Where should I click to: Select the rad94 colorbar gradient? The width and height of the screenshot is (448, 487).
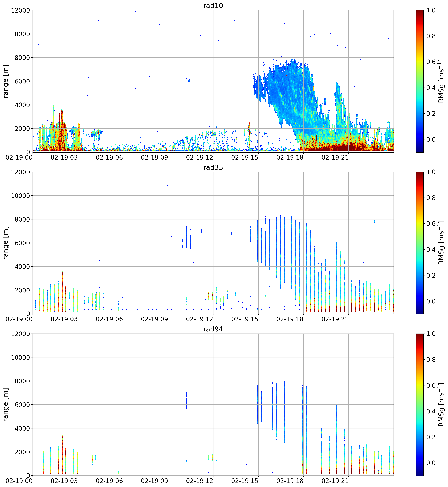point(420,405)
